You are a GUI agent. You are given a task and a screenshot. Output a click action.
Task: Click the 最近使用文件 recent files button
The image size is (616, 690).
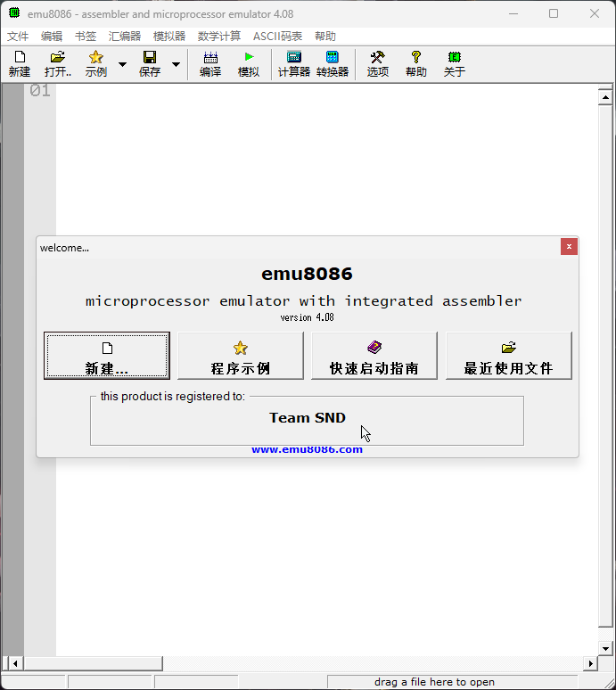tap(509, 356)
